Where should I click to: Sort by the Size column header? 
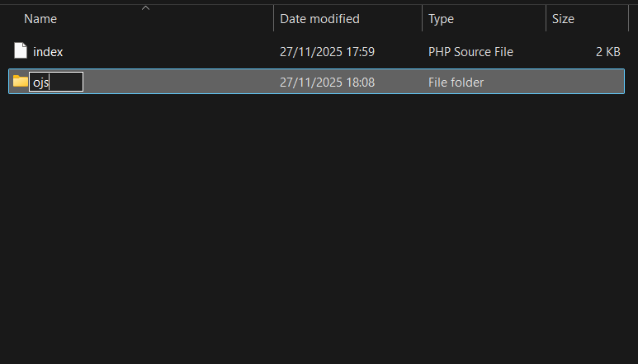[563, 18]
